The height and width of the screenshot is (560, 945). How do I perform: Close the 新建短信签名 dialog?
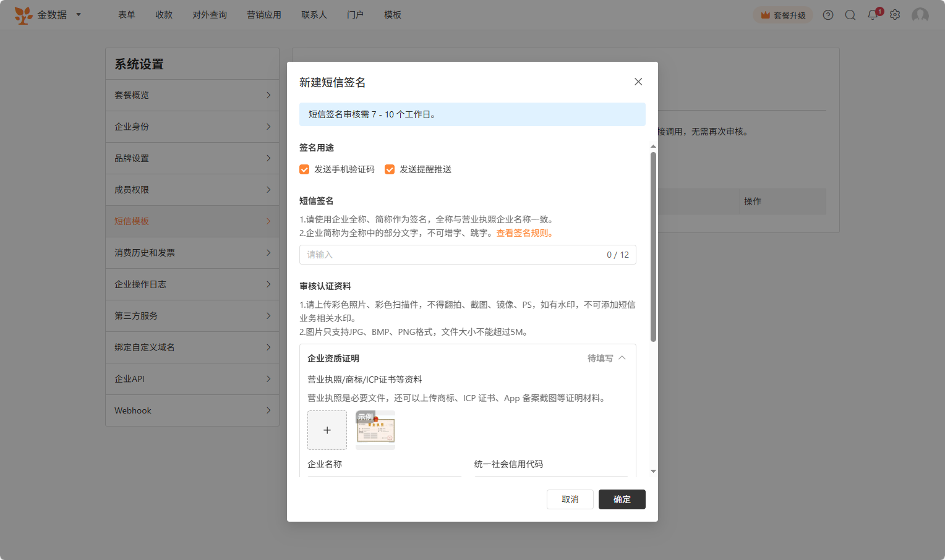point(638,82)
